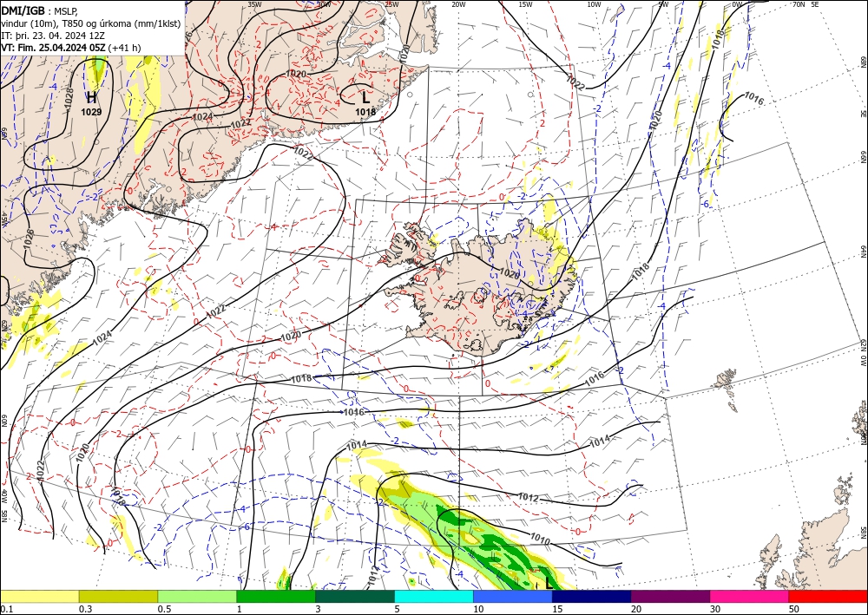
Task: Click the 0.1 value on the legend scale
Action: (x=7, y=609)
